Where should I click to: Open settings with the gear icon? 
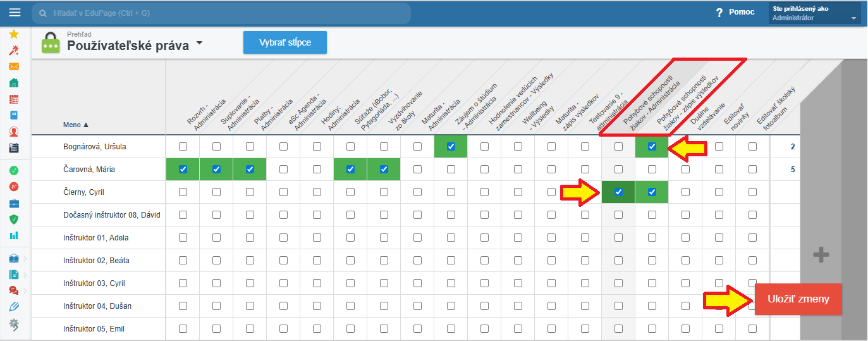(14, 324)
